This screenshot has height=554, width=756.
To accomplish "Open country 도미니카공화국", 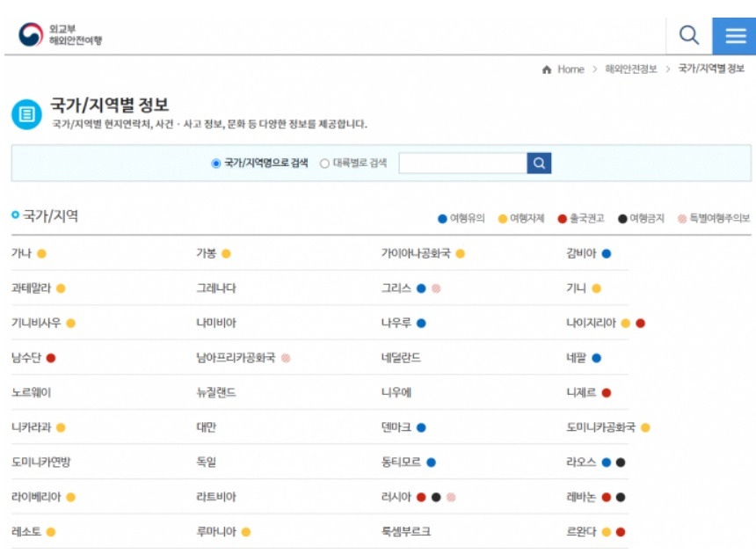I will tap(600, 427).
